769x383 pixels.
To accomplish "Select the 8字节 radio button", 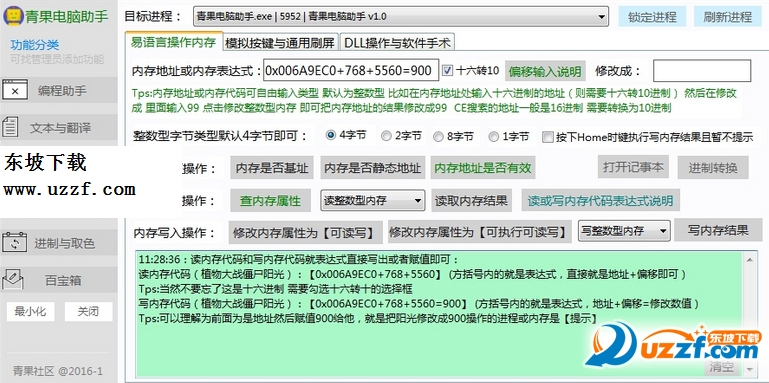I will tap(438, 136).
